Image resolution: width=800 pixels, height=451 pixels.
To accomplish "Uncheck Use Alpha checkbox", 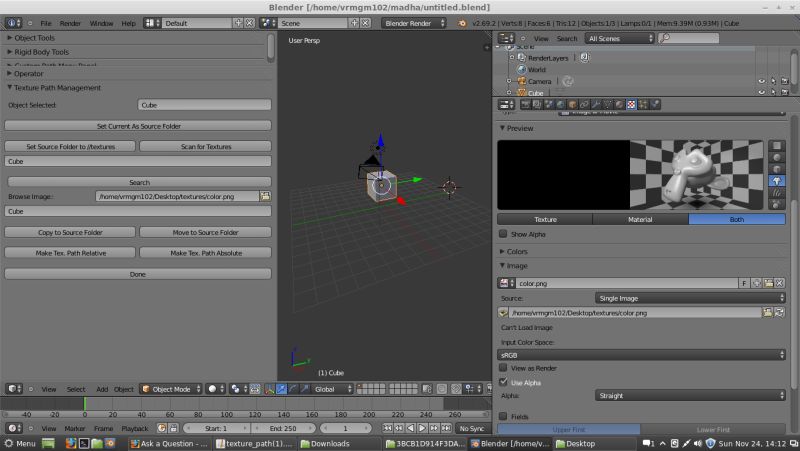I will [x=503, y=382].
